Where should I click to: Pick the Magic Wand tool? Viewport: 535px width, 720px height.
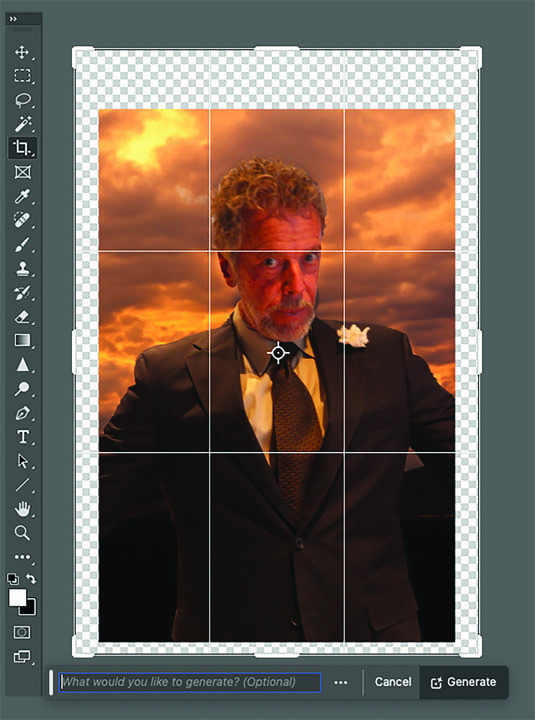click(23, 124)
